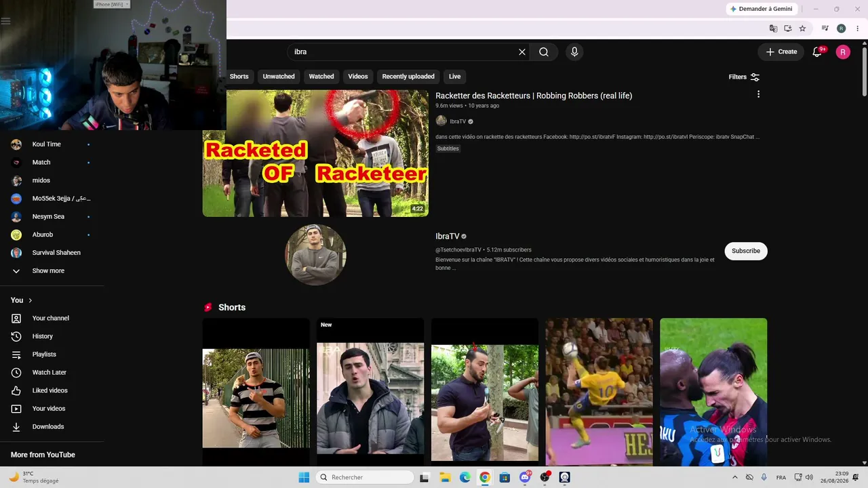
Task: Click the Google Translate icon in address bar
Action: pyautogui.click(x=773, y=28)
